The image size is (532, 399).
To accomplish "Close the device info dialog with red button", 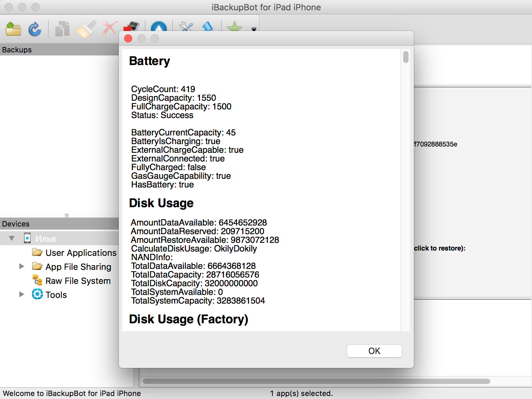I will coord(128,38).
